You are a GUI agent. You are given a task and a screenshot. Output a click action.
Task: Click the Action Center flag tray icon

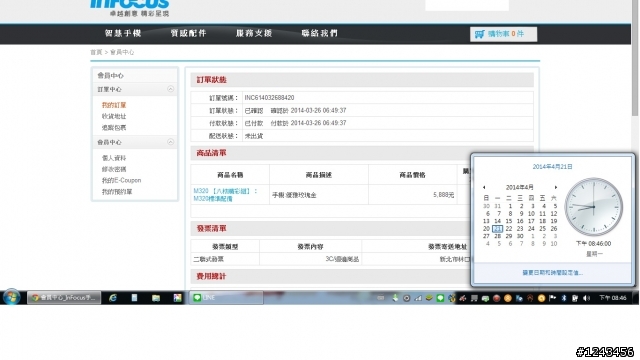click(x=552, y=298)
